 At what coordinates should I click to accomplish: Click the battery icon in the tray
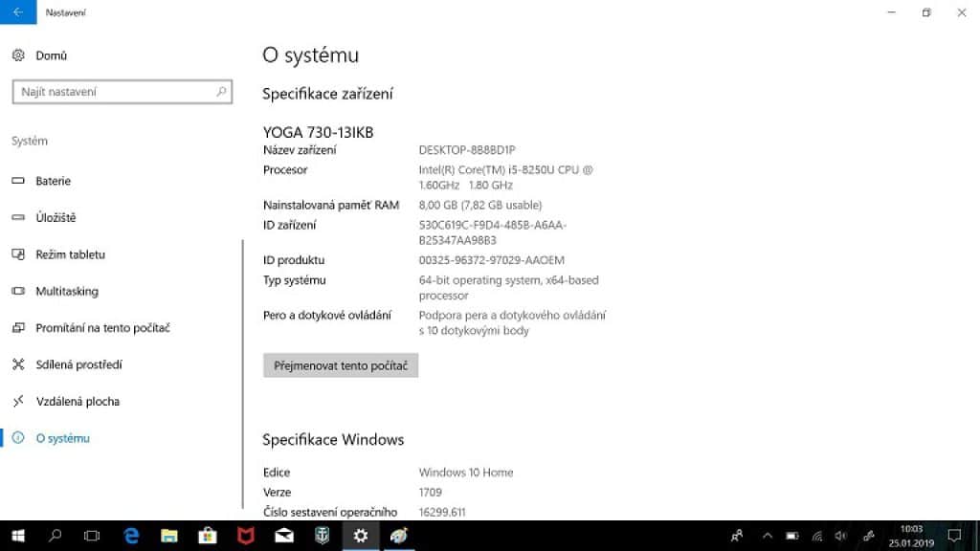tap(791, 536)
